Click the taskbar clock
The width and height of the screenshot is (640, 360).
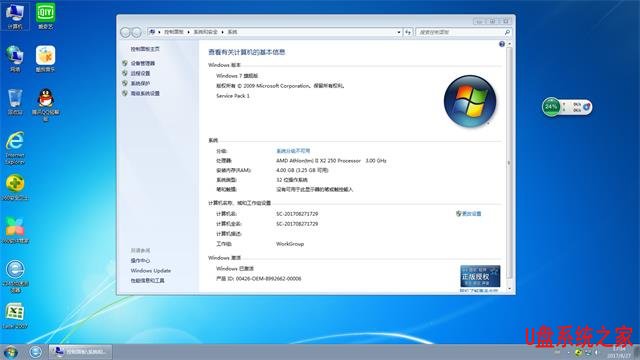point(619,352)
